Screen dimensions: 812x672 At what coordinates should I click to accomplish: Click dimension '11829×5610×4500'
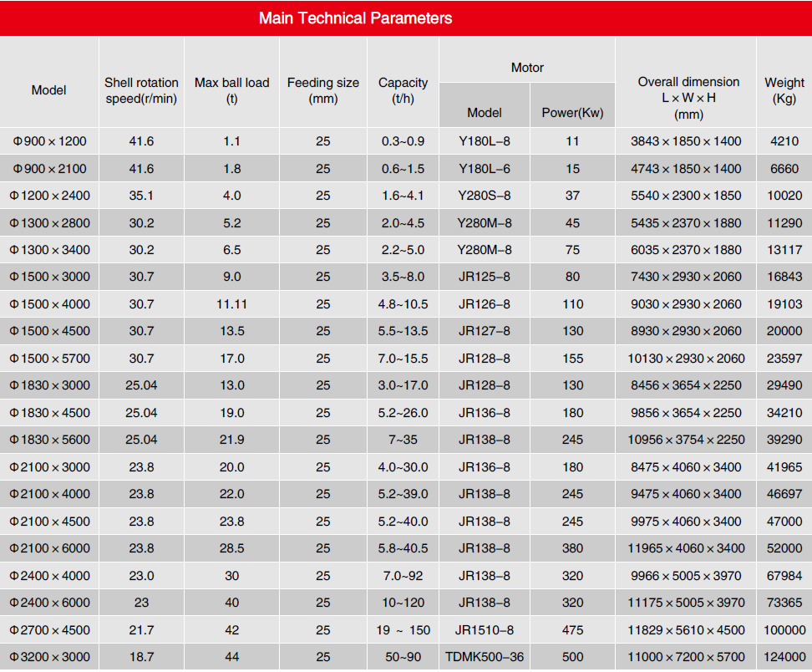(x=686, y=630)
